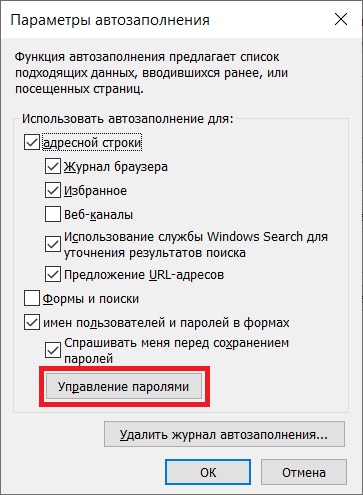Viewport: 363px width, 495px height.
Task: Click the 'Параметры автозаполнения' title bar text
Action: tap(110, 20)
